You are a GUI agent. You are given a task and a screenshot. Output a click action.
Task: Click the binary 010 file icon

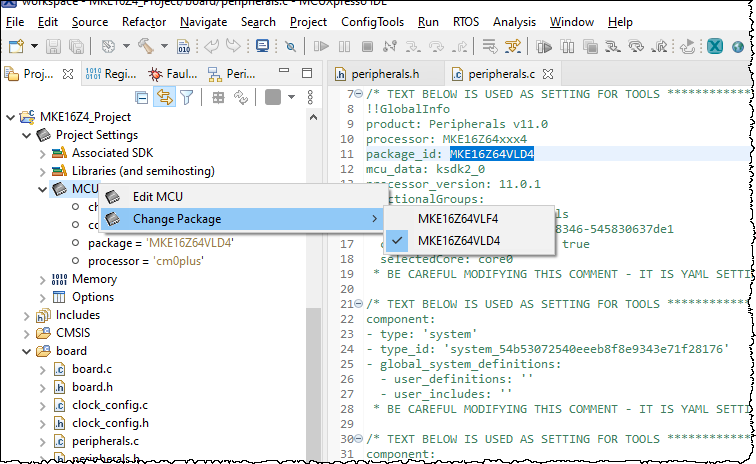184,47
